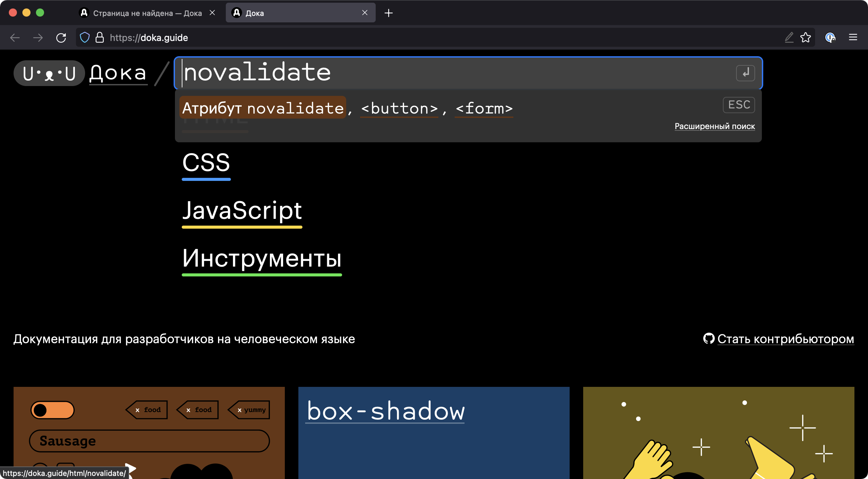Dismiss the "yummy" tag

pyautogui.click(x=240, y=409)
